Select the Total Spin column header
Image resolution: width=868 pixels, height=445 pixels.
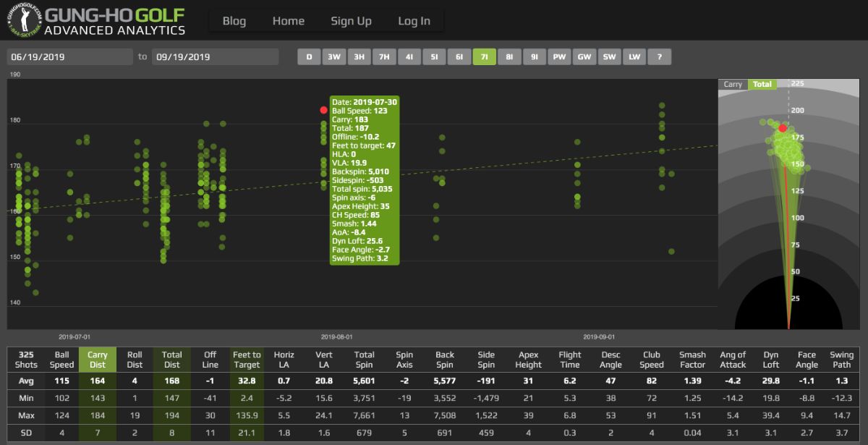[x=364, y=360]
